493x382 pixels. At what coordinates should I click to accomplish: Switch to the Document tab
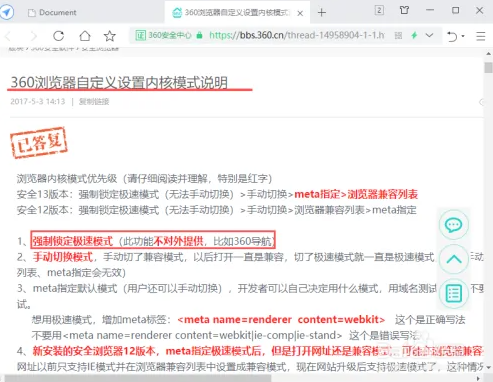52,13
